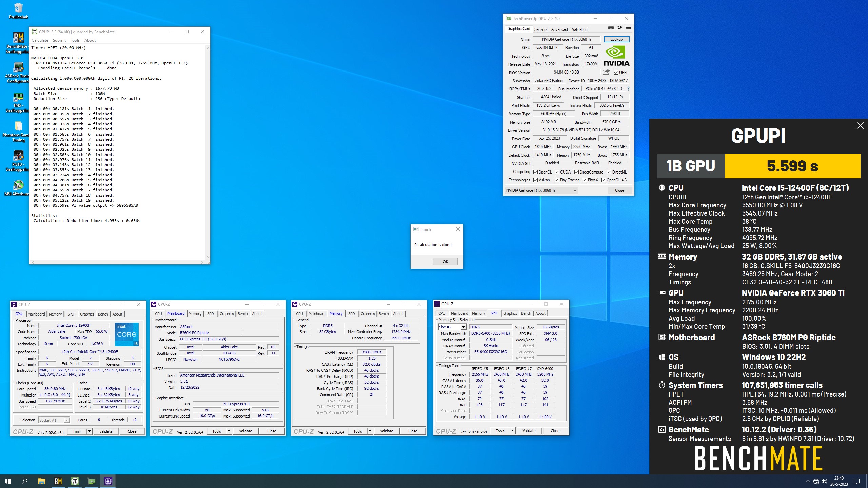Launch the BenchMate desktop shortcut
The height and width of the screenshot is (488, 868).
[18, 42]
